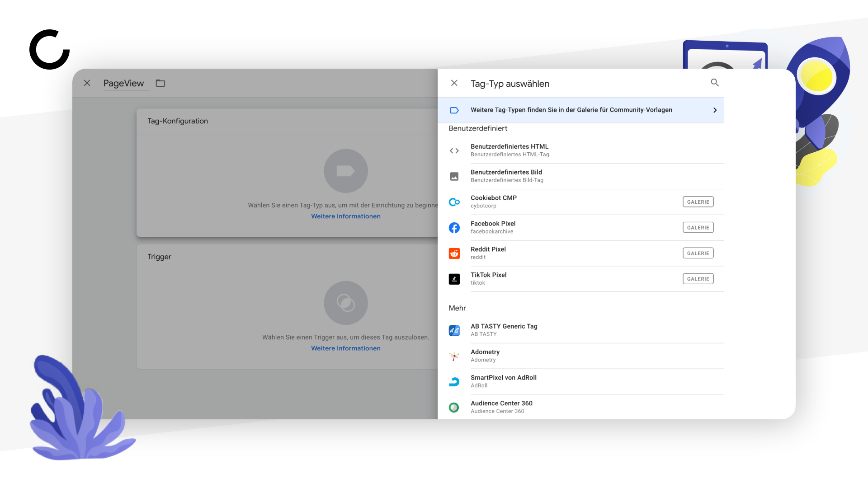
Task: Click the TikTok Pixel logo icon
Action: (454, 279)
